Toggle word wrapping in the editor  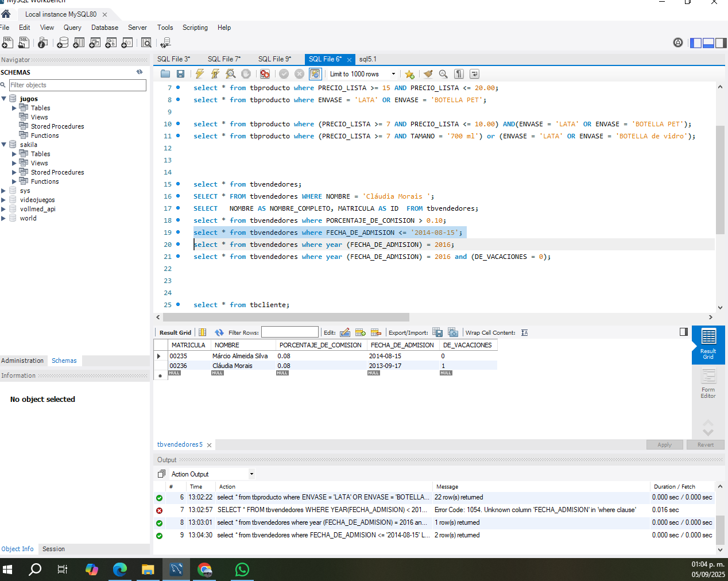tap(474, 74)
